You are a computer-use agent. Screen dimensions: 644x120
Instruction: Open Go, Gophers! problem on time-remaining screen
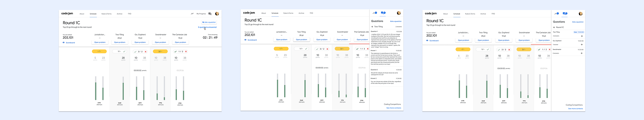(x=140, y=42)
